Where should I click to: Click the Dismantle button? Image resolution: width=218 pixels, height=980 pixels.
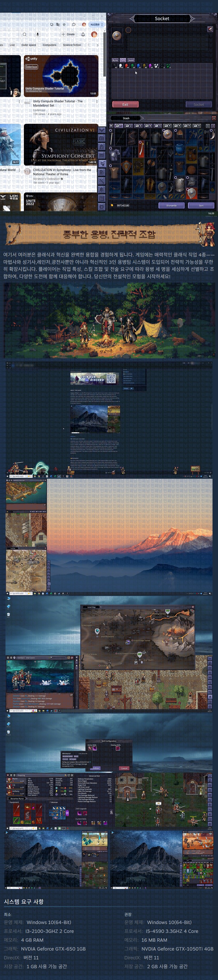click(171, 205)
